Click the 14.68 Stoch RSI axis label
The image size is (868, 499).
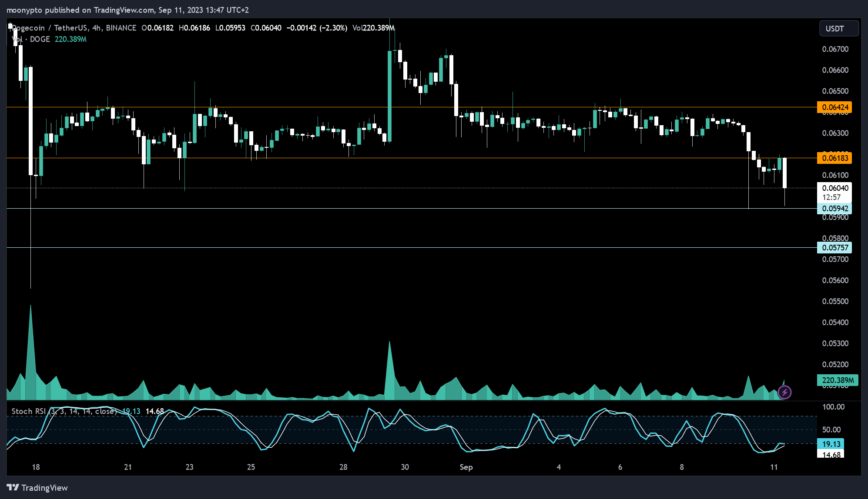point(831,455)
